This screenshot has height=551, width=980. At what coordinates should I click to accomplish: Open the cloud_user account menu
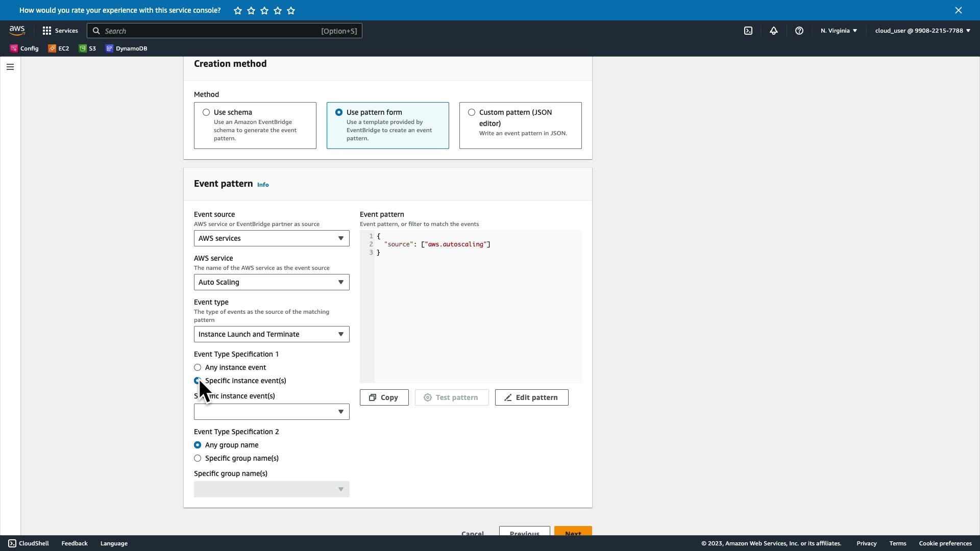(922, 31)
